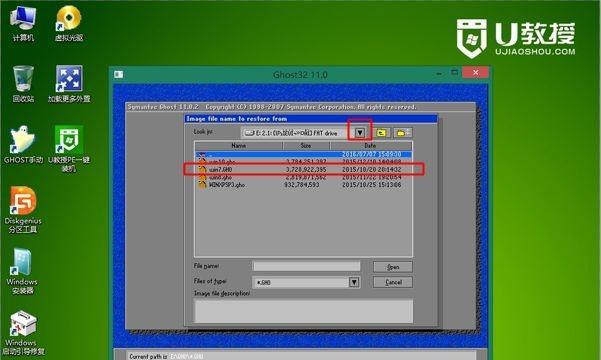Go up one folder level icon

point(381,133)
